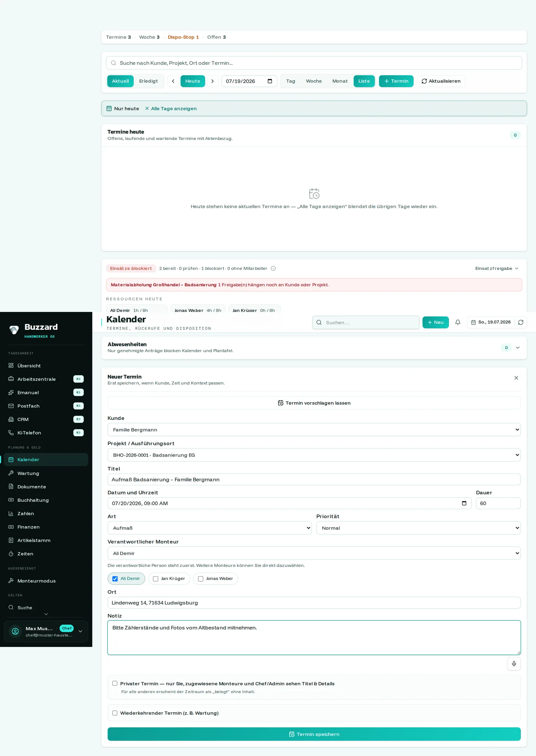Click into the Dauer field
Viewport: 536px width, 756px height.
click(498, 503)
